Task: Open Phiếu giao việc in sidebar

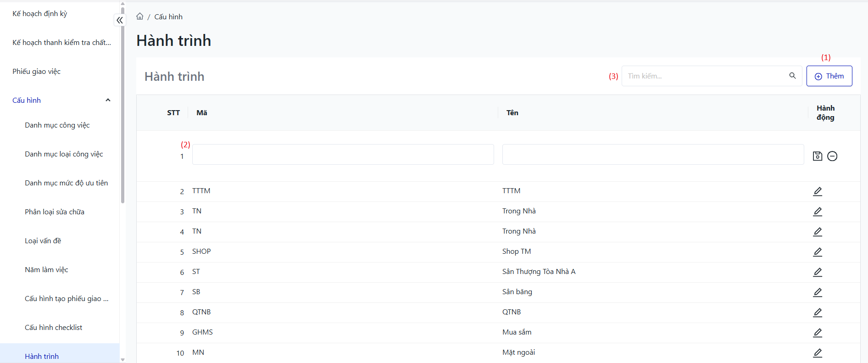Action: 37,71
